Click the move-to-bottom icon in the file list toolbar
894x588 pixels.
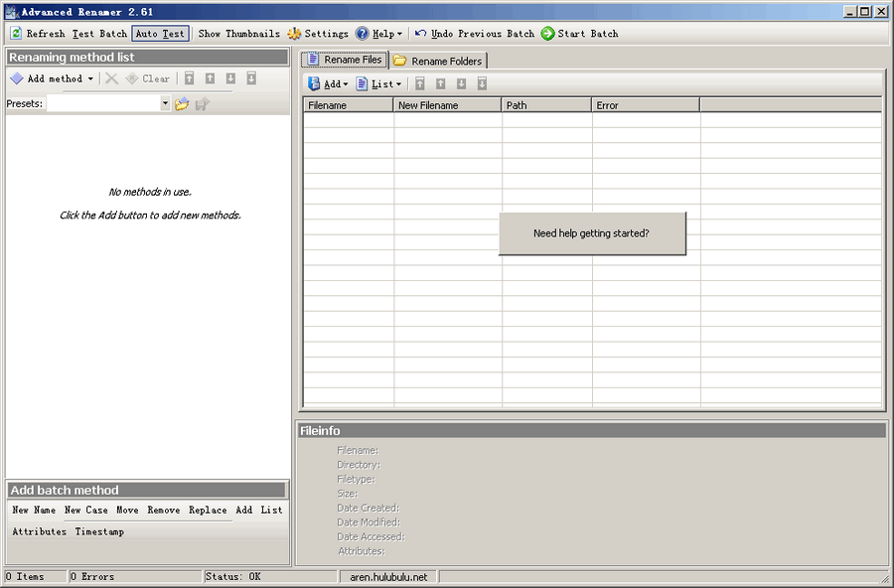[x=482, y=84]
